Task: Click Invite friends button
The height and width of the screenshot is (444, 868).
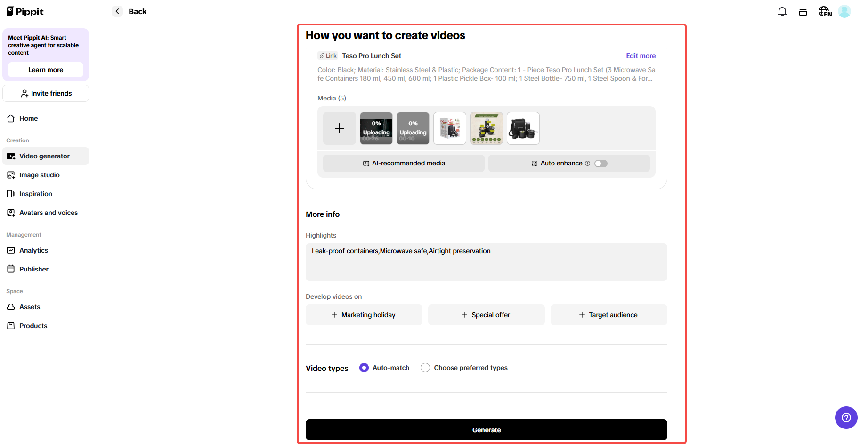Action: 46,93
